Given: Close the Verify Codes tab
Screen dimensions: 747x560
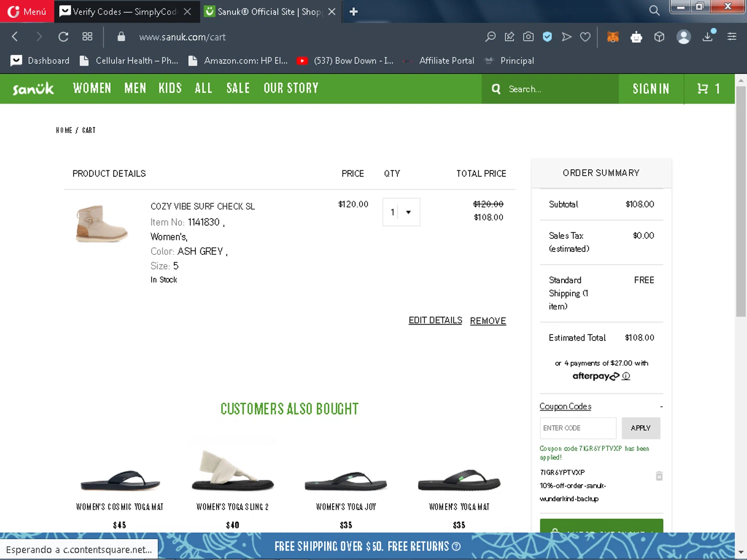Looking at the screenshot, I should 187,11.
